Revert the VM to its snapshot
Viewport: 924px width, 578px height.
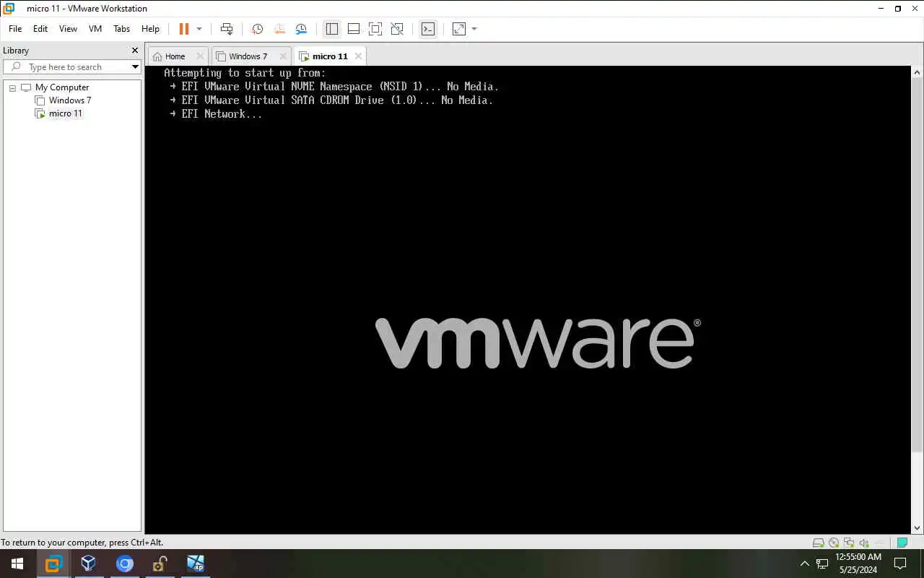279,29
